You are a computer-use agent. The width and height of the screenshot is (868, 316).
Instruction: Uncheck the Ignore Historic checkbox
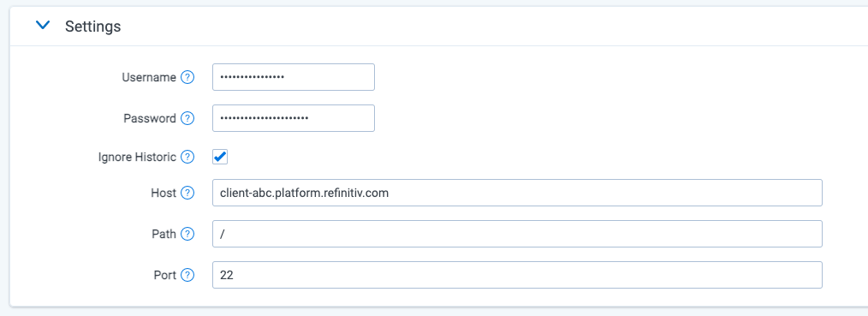(220, 158)
